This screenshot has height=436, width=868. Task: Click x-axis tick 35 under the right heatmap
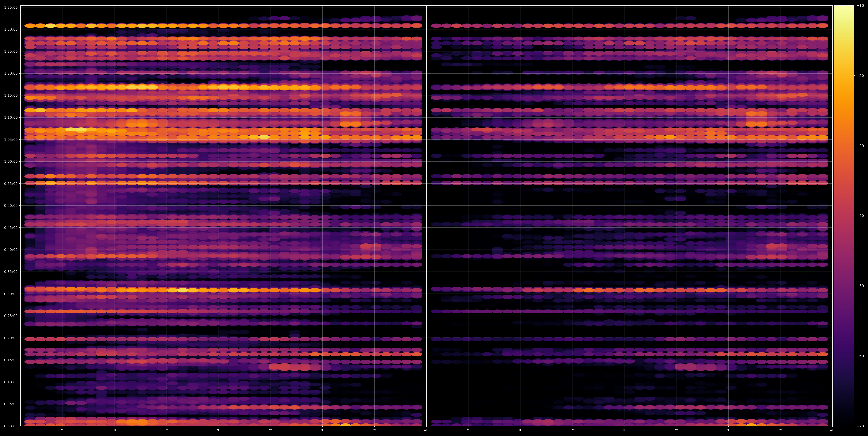tap(780, 430)
